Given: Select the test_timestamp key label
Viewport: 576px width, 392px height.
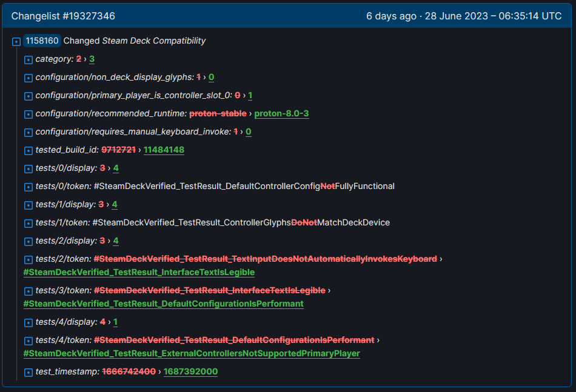Looking at the screenshot, I should coord(67,371).
